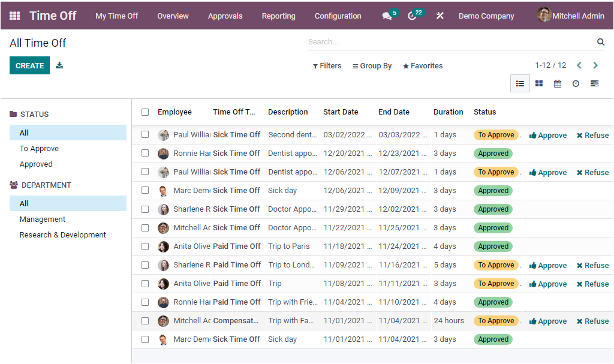Image resolution: width=614 pixels, height=364 pixels.
Task: Open the Approvals menu
Action: click(225, 16)
